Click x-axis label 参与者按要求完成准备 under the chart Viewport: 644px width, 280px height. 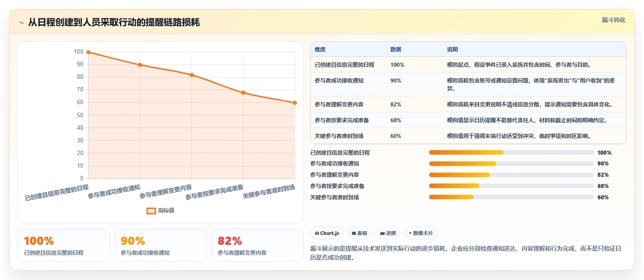click(x=215, y=193)
